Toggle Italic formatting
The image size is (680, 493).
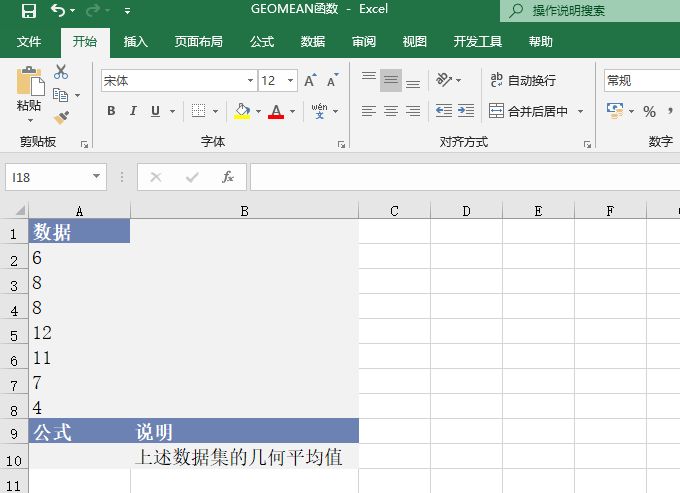[x=133, y=111]
